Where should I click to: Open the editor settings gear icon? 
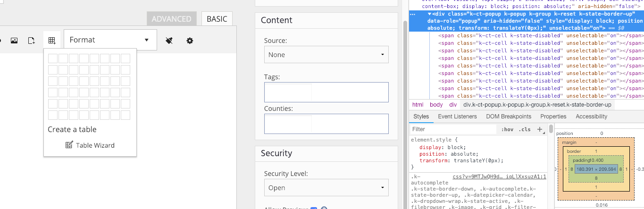(x=190, y=41)
